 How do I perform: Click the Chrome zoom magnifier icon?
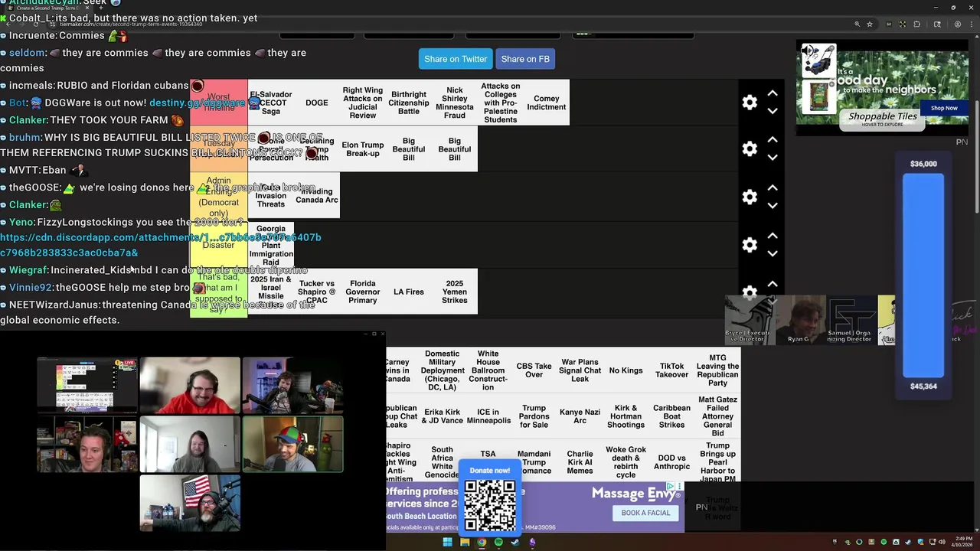[857, 24]
